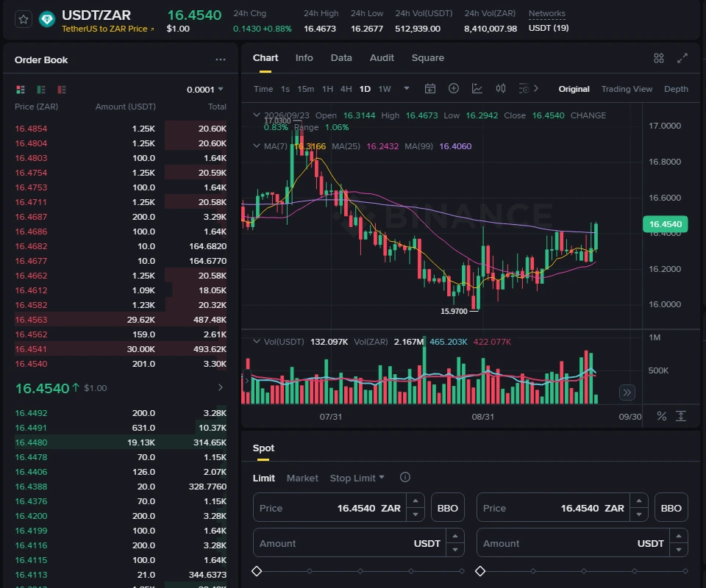
Task: Expand chart panel left-edge handle
Action: click(246, 381)
